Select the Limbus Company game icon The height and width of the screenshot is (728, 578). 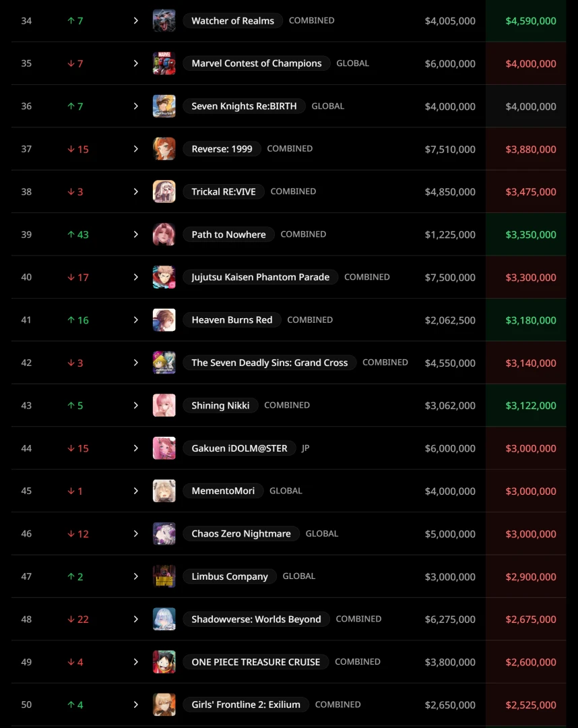(x=164, y=576)
